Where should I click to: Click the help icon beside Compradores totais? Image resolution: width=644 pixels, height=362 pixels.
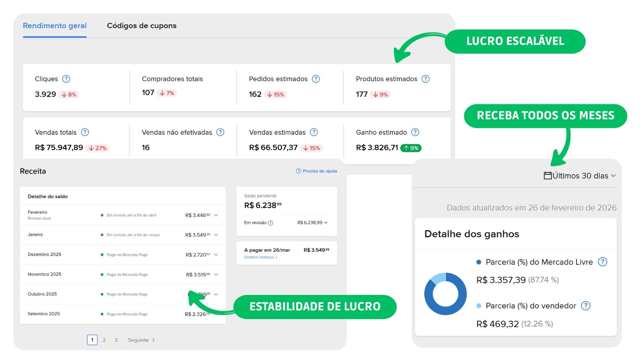pyautogui.click(x=211, y=79)
